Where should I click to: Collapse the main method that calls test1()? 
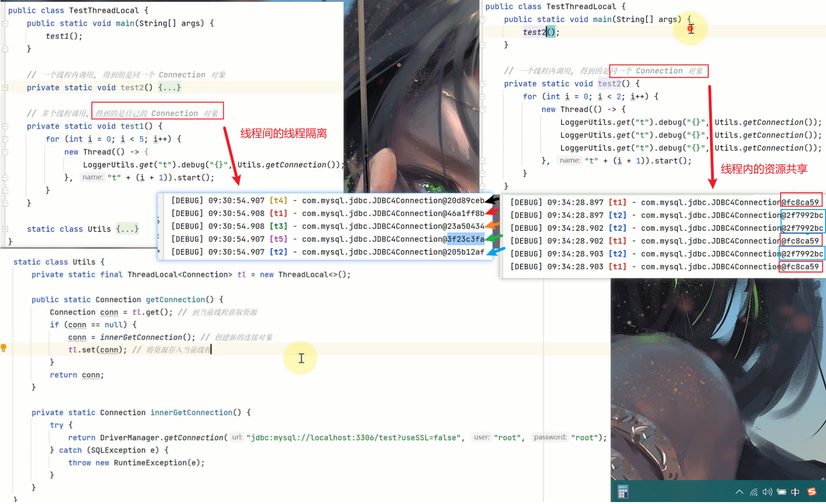(x=5, y=23)
